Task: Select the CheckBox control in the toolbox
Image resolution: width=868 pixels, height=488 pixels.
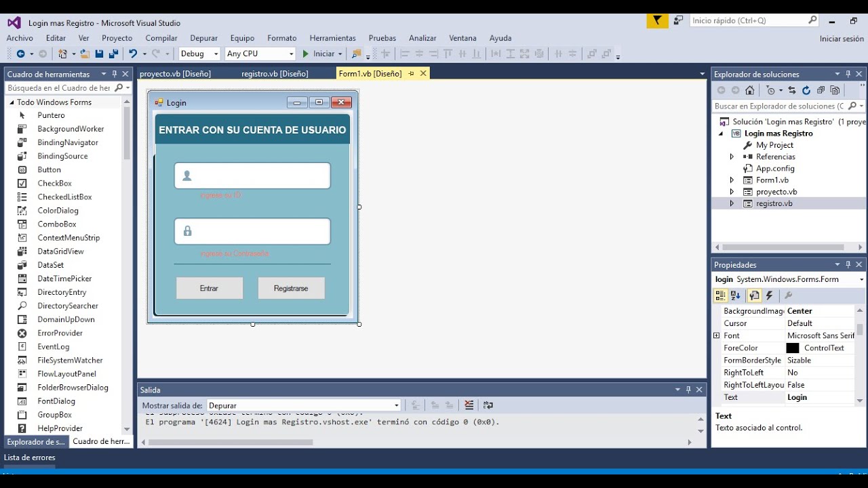Action: pos(54,183)
